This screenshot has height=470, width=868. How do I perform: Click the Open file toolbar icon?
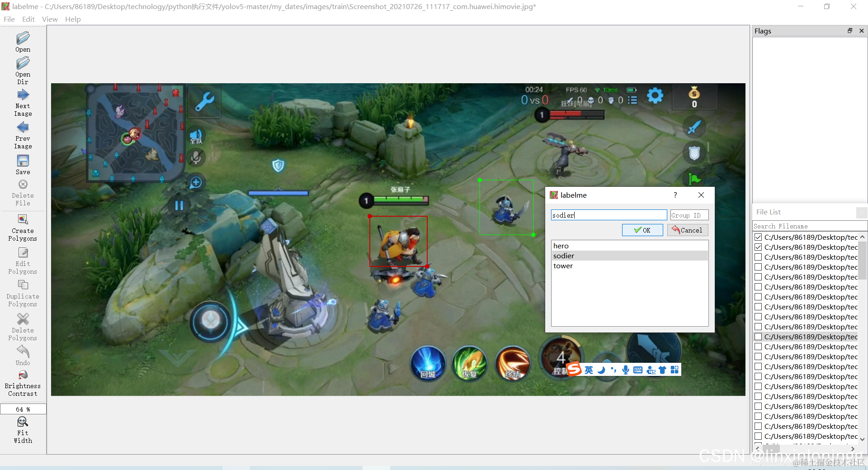coord(23,42)
